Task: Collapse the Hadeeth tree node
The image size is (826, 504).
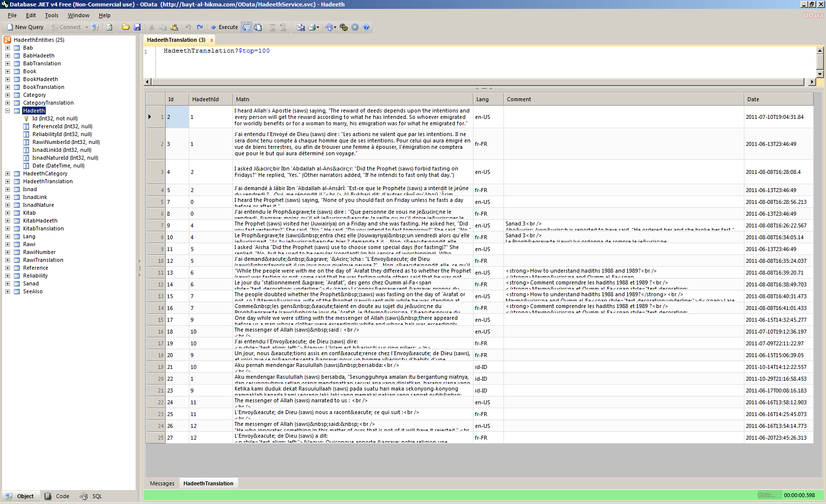Action: 7,111
